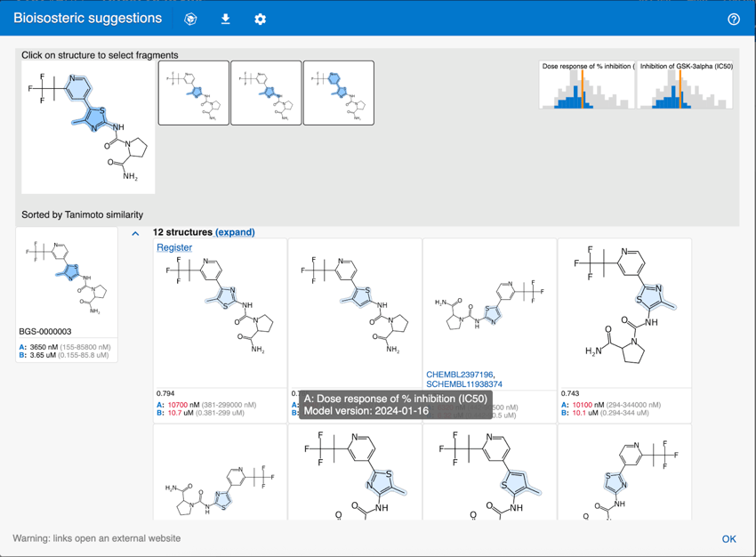Toggle the second fragment combination tile

[x=266, y=93]
